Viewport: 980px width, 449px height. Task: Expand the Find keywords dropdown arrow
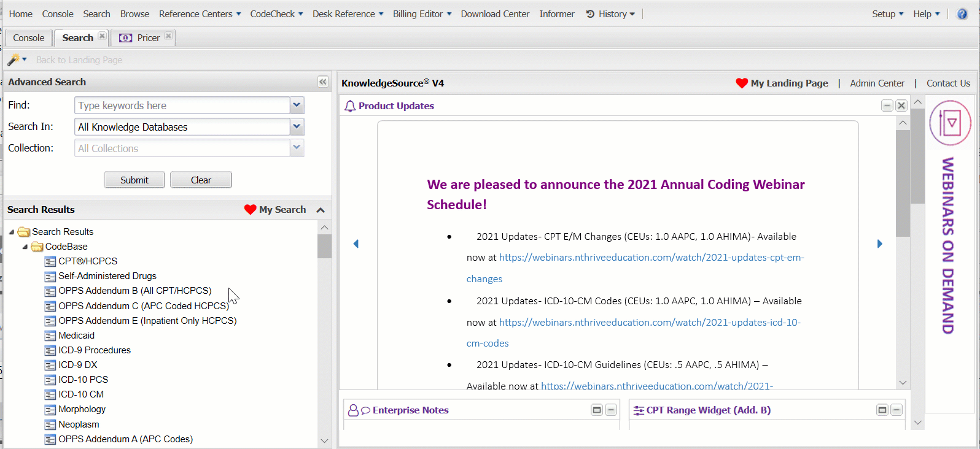297,106
